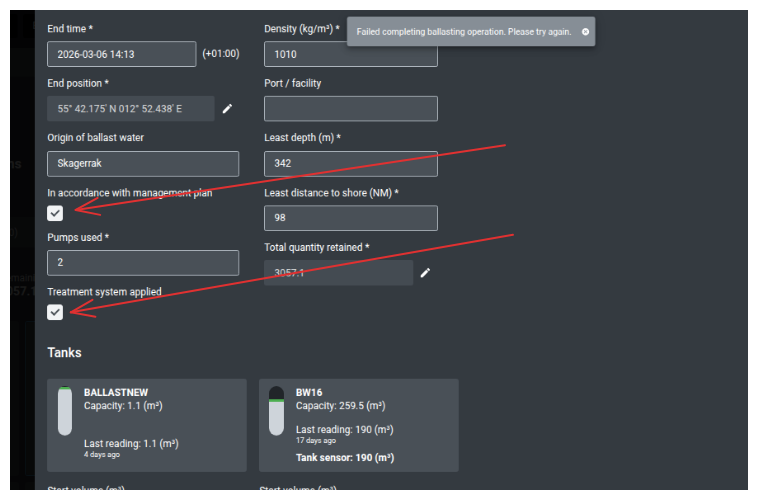Click the Total quantity retained value field
This screenshot has height=500, width=758.
pos(337,273)
